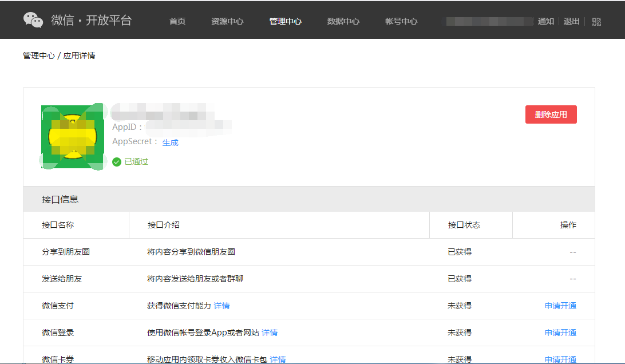The width and height of the screenshot is (625, 364).
Task: Click the 接口名称 column header
Action: click(x=58, y=225)
